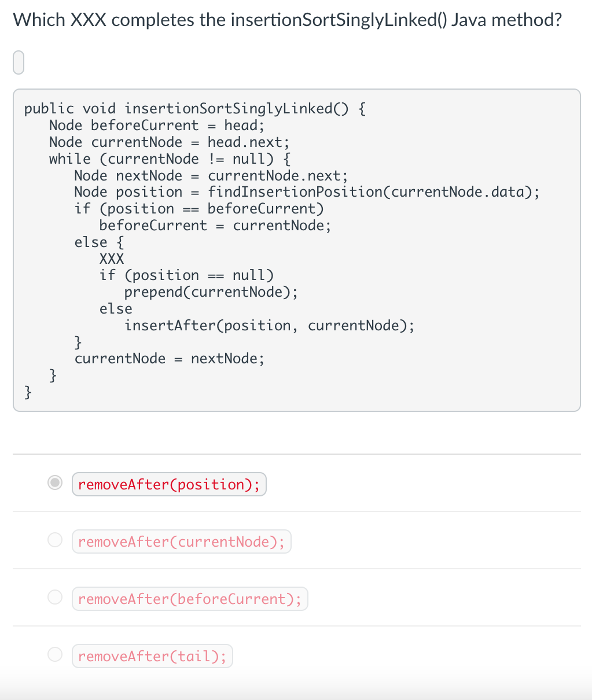Click the insertionSortSinglyLinked() method signature
Screen dimensions: 592x700
point(194,108)
